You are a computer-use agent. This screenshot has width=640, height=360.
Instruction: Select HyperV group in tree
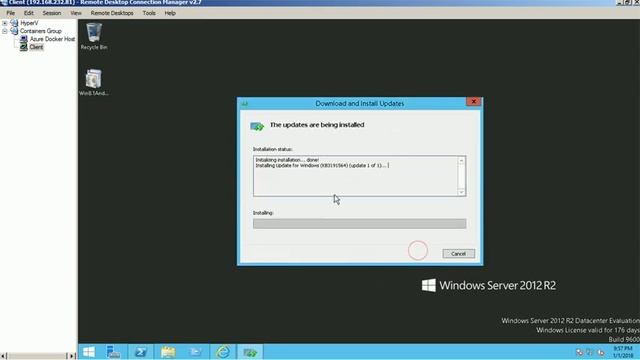(29, 23)
